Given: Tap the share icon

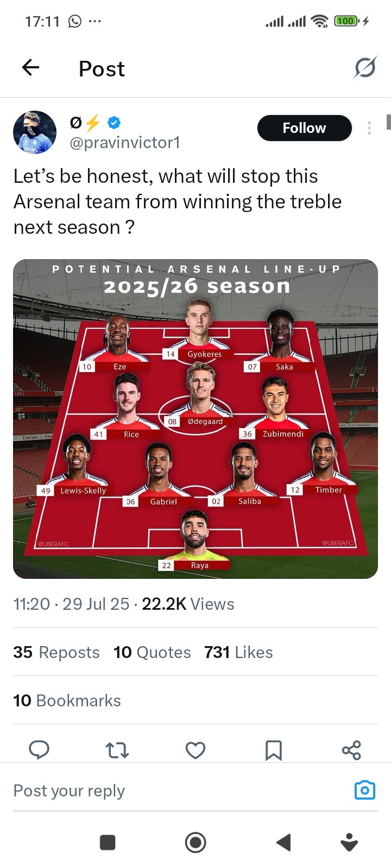Looking at the screenshot, I should coord(351,750).
